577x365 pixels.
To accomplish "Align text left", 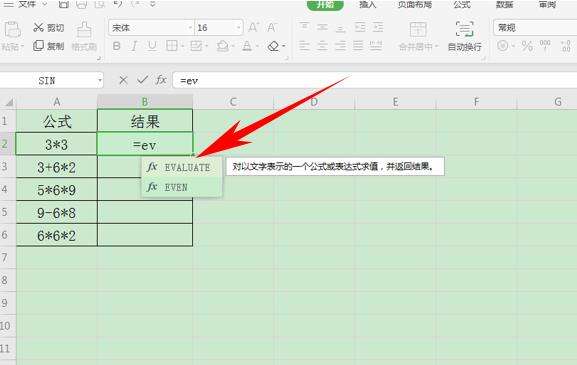I will click(x=304, y=46).
